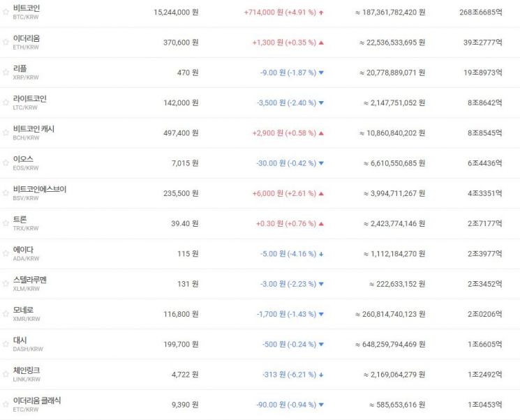
Task: Click 비트코인 price 15,244,000 원
Action: (x=176, y=13)
